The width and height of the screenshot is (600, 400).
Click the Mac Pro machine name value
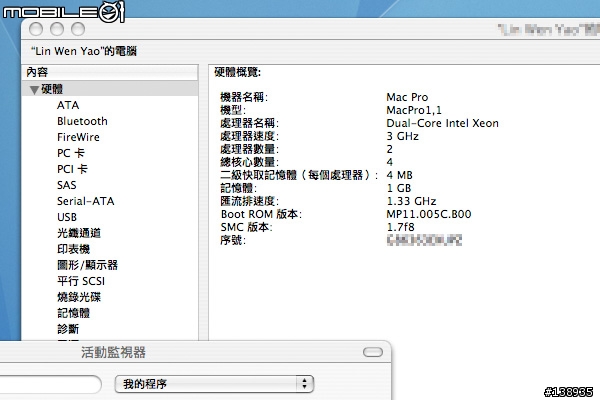[x=407, y=97]
